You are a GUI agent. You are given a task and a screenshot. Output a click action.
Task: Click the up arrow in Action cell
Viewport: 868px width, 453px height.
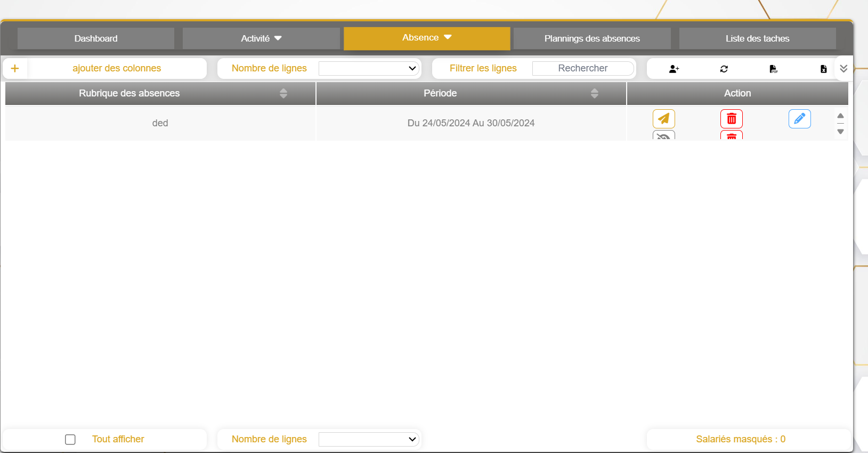840,116
